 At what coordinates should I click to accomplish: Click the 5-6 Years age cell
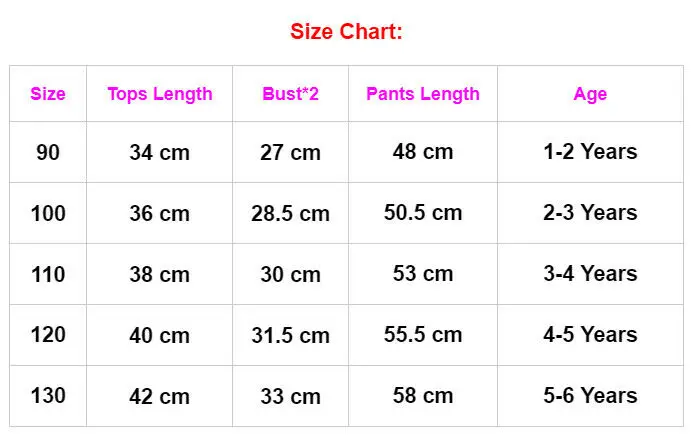pyautogui.click(x=590, y=395)
